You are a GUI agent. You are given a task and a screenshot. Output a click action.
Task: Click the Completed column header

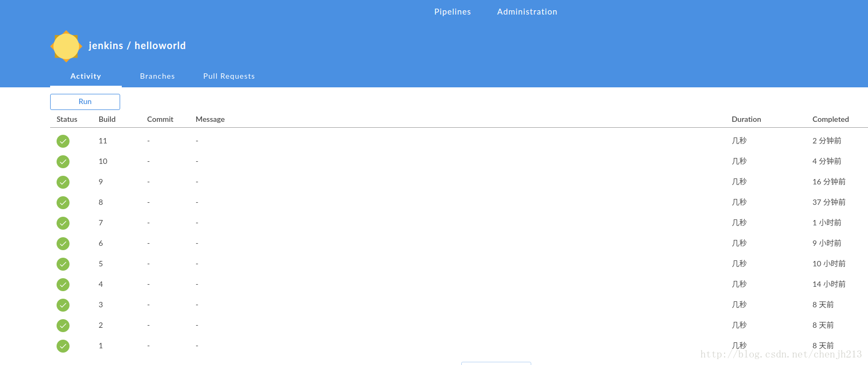(831, 119)
